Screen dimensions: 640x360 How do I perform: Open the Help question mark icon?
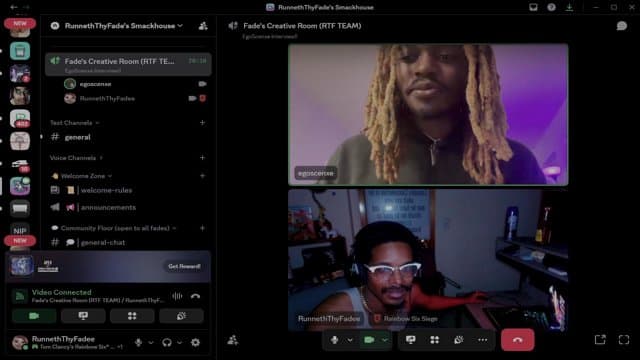click(551, 7)
